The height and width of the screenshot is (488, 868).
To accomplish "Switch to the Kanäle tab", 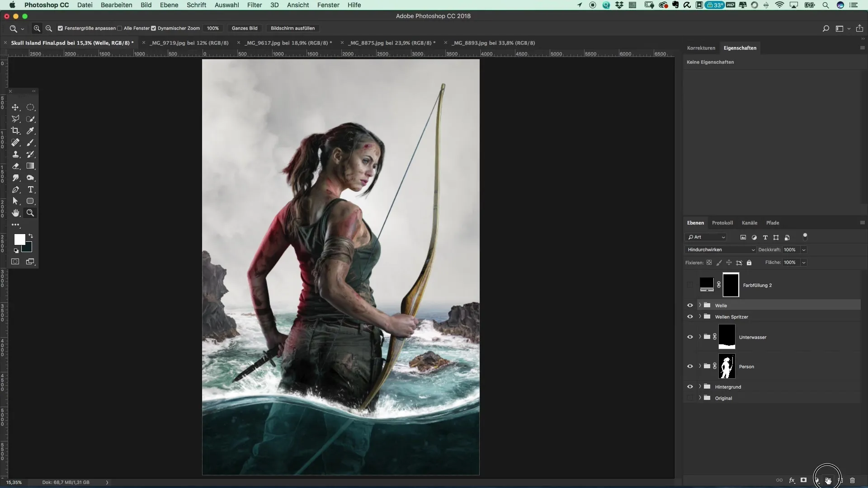I will pyautogui.click(x=750, y=223).
